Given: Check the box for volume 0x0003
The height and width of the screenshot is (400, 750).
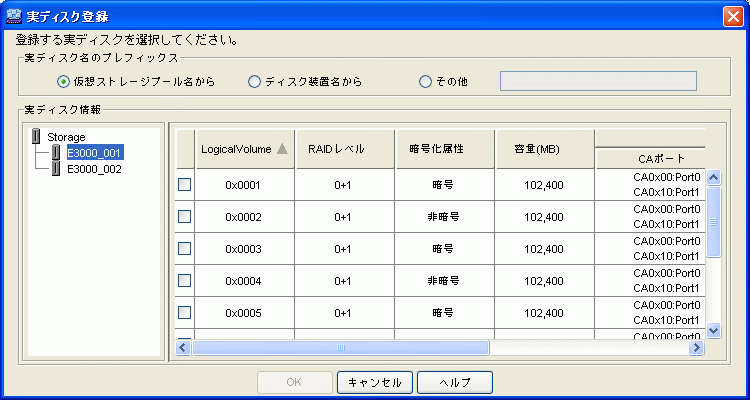Looking at the screenshot, I should coord(185,248).
